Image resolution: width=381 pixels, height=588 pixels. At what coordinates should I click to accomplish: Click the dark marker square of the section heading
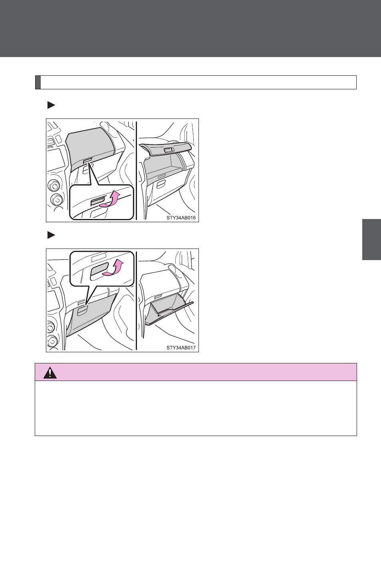38,82
